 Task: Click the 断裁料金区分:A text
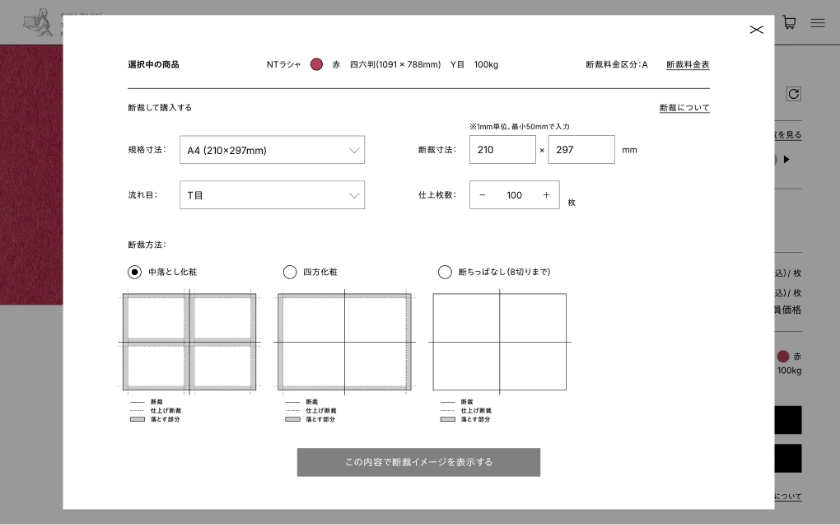coord(616,64)
